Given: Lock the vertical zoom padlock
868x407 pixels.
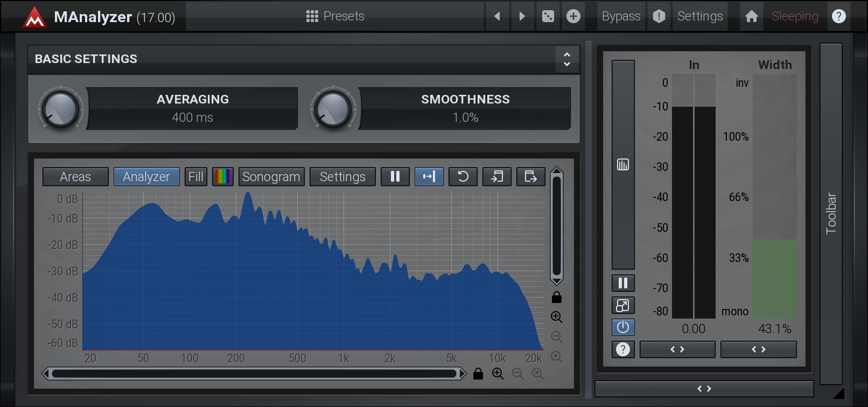Looking at the screenshot, I should pyautogui.click(x=557, y=298).
